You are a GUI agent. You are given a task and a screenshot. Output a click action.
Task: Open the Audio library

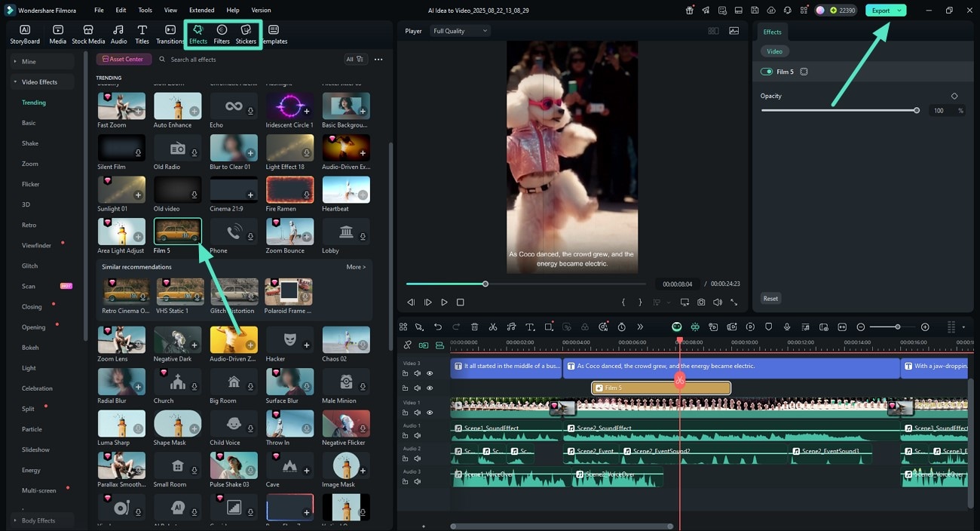pyautogui.click(x=119, y=34)
